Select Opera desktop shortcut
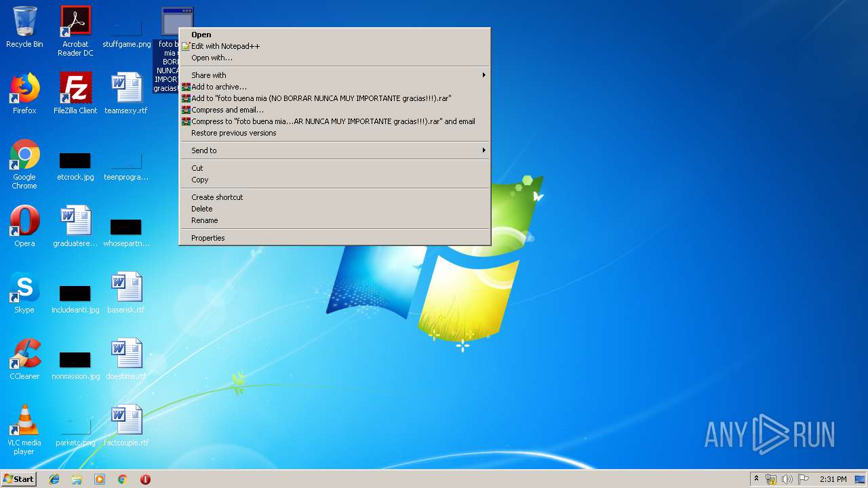The height and width of the screenshot is (488, 868). pos(24,226)
